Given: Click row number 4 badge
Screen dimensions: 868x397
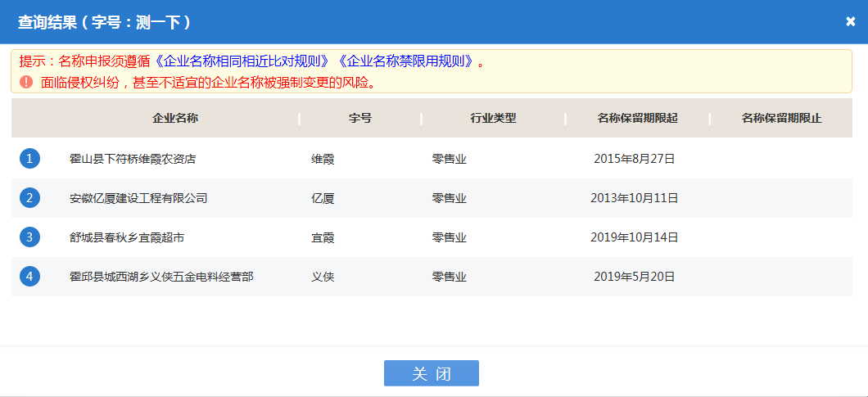Looking at the screenshot, I should tap(29, 277).
